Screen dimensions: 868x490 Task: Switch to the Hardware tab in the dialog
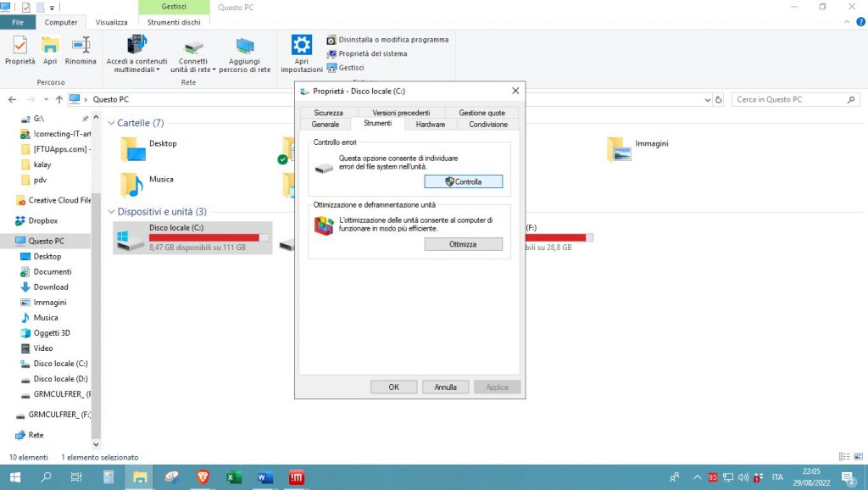[x=430, y=125]
